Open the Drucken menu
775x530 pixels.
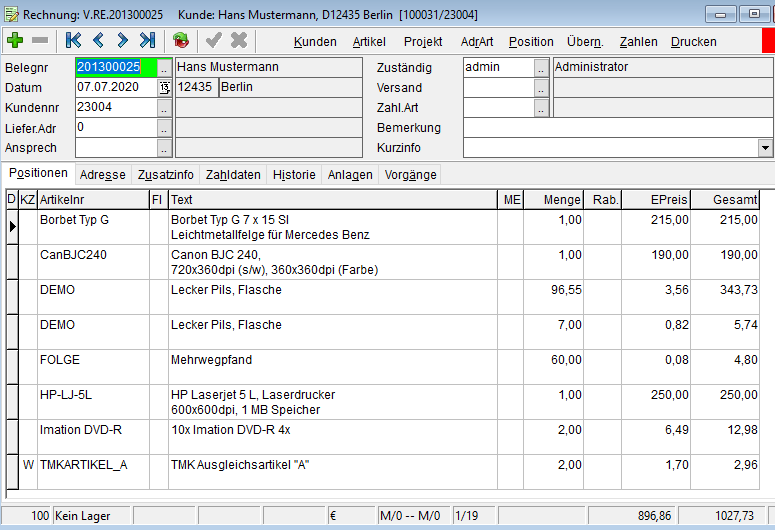(x=693, y=42)
